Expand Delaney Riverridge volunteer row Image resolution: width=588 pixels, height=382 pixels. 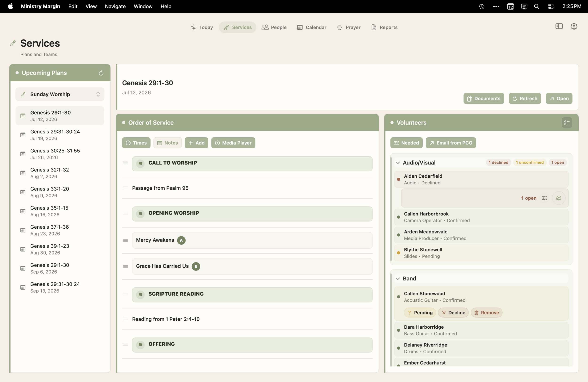pos(481,348)
